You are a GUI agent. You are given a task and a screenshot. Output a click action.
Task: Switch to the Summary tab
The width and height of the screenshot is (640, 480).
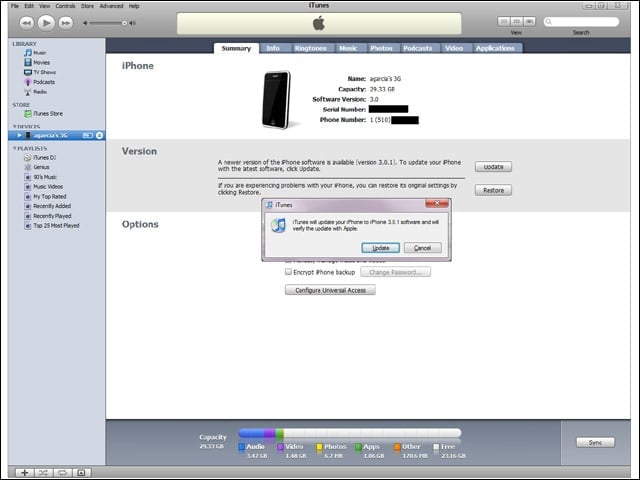tap(236, 48)
